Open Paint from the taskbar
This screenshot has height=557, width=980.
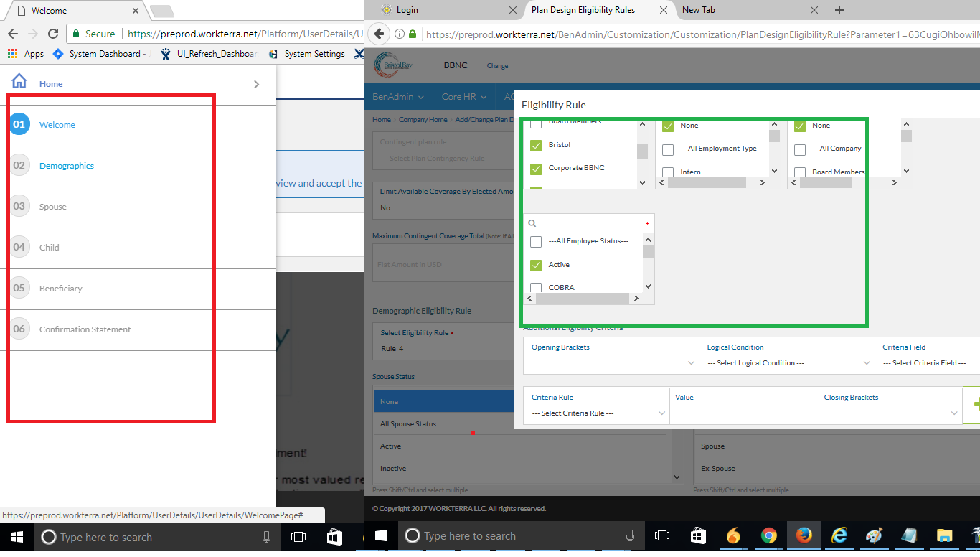coord(874,535)
